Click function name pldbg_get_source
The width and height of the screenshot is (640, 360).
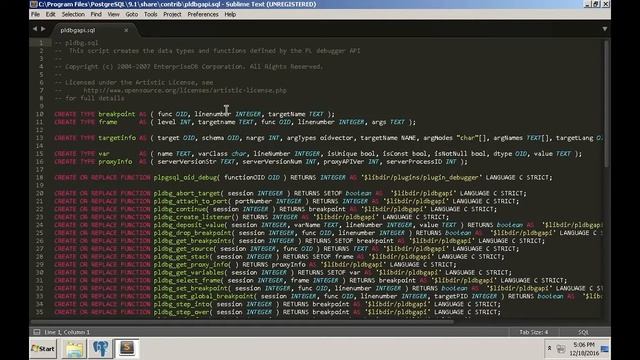pyautogui.click(x=184, y=249)
